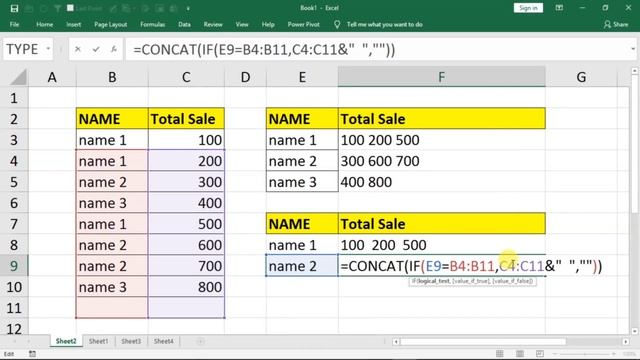
Task: Open Insert Function with the fx icon
Action: tap(114, 49)
